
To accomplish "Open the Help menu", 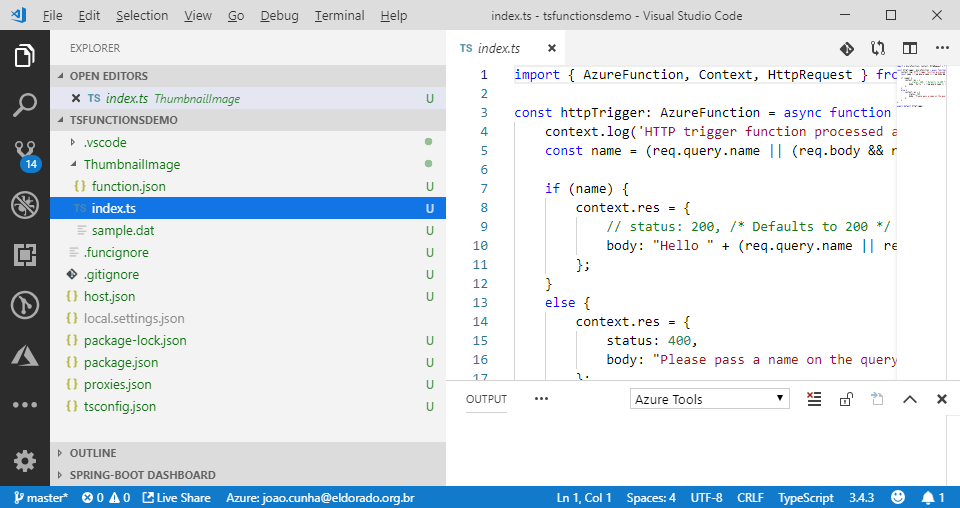I will (393, 16).
